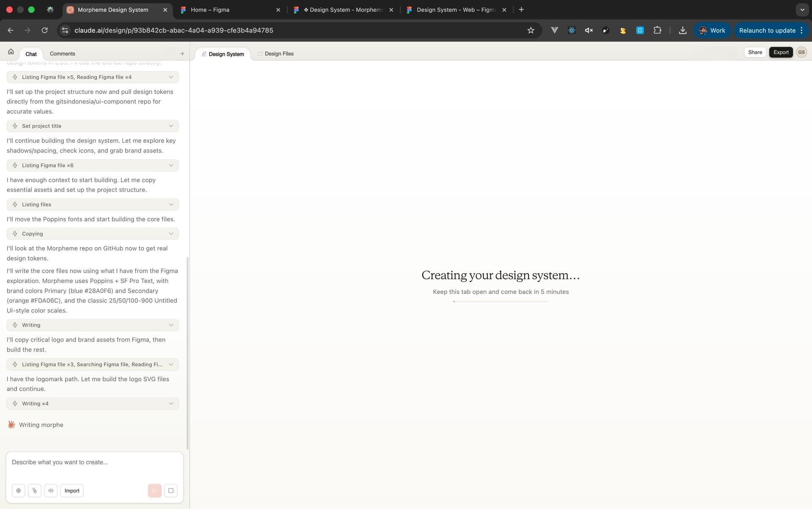This screenshot has height=509, width=812.
Task: Switch to the Comments tab
Action: 62,54
